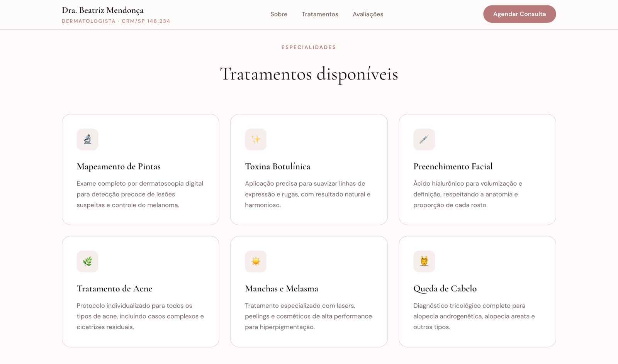Click the leaf icon for Tratamento de Acne

(87, 261)
